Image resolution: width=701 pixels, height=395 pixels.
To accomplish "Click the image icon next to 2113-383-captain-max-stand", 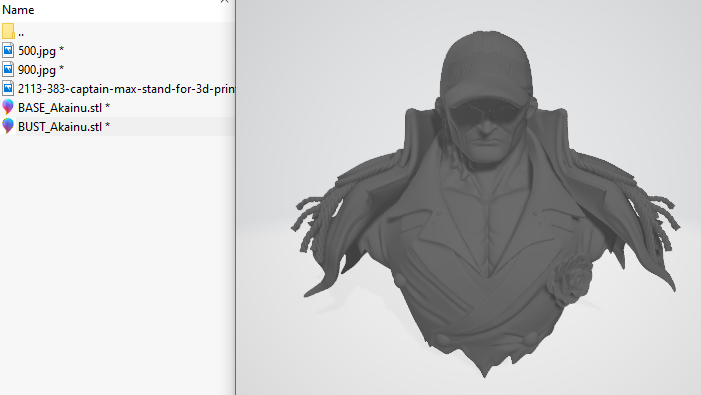I will (8, 88).
